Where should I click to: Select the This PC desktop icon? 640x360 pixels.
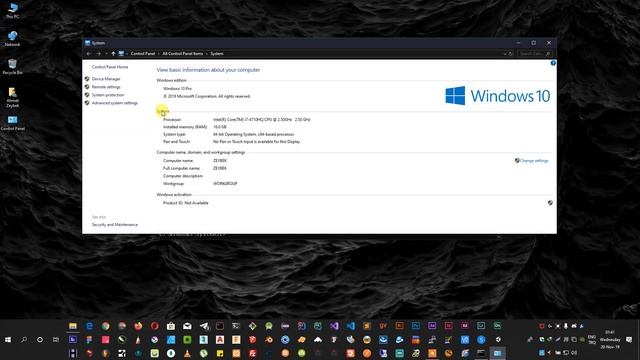(12, 11)
